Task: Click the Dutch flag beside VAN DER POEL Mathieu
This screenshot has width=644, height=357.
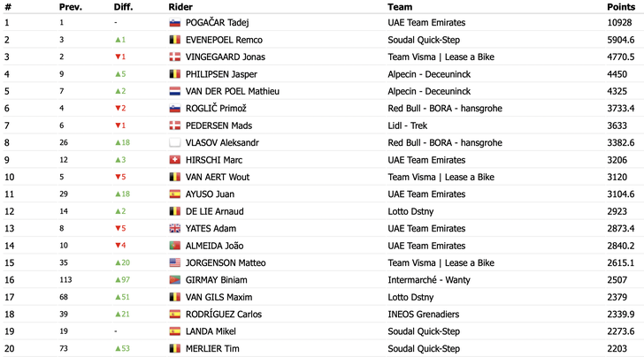Action: pyautogui.click(x=175, y=92)
